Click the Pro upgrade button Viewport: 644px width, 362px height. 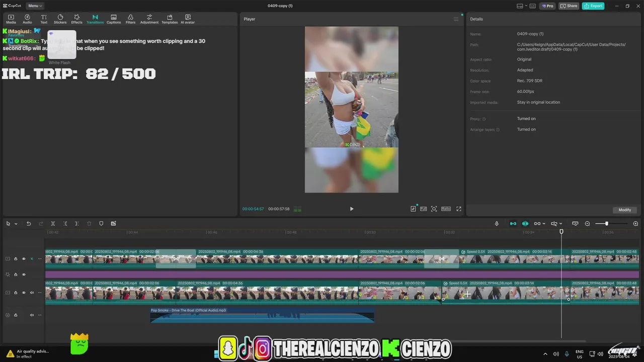pyautogui.click(x=547, y=6)
